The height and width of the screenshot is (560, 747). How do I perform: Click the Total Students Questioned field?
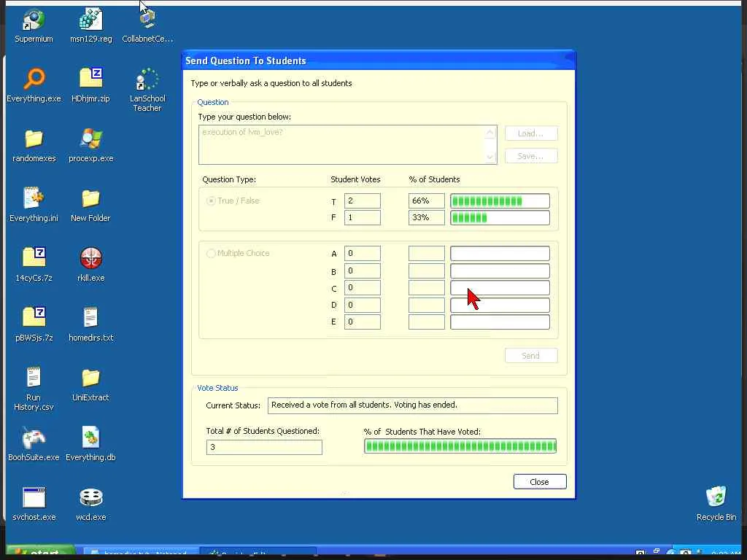click(264, 447)
